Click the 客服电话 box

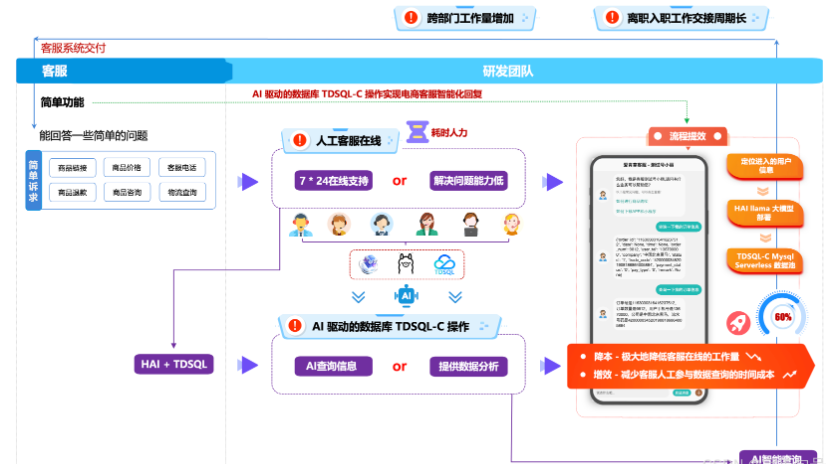[182, 167]
